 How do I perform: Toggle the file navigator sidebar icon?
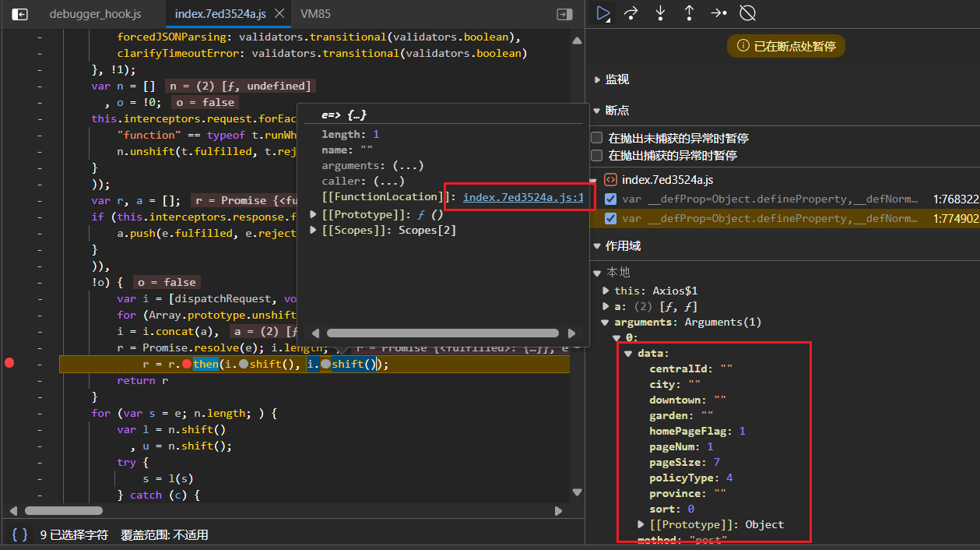click(20, 14)
